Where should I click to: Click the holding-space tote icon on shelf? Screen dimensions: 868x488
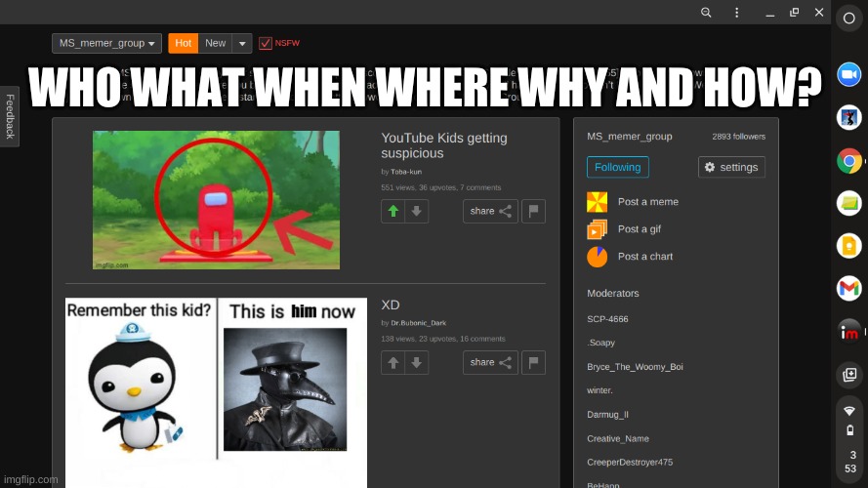[x=848, y=375]
